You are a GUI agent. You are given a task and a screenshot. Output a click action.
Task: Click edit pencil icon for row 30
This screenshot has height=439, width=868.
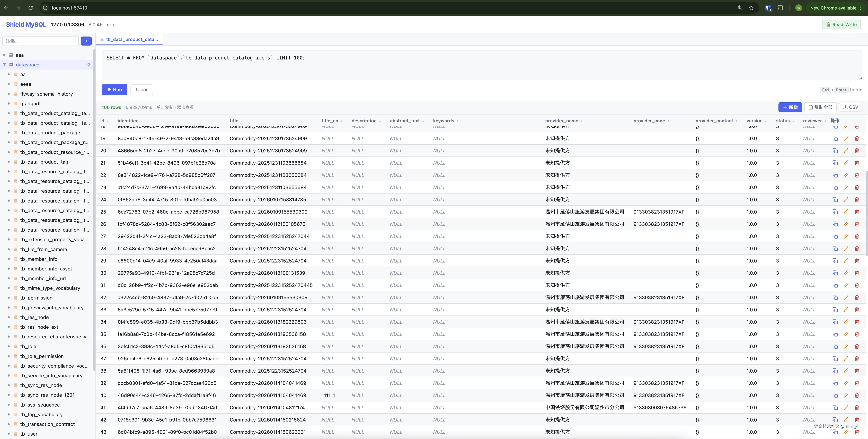point(846,273)
